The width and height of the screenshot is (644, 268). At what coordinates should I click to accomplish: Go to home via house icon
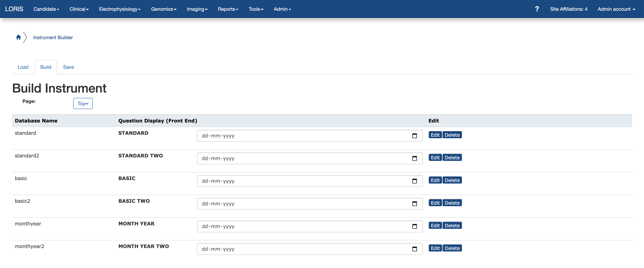19,37
